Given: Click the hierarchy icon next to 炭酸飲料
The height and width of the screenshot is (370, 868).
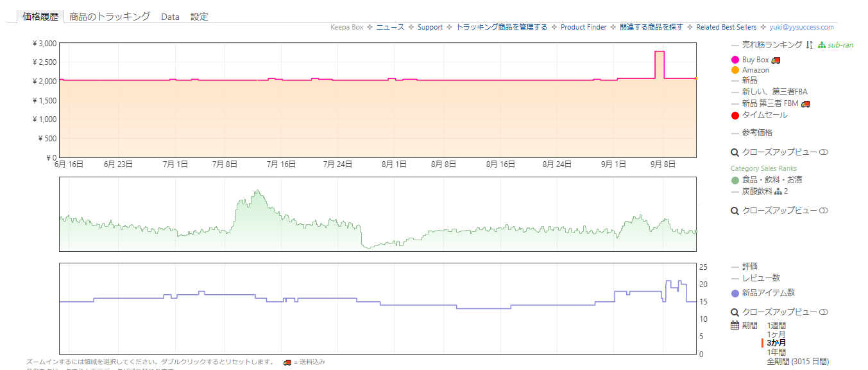Looking at the screenshot, I should click(x=778, y=191).
